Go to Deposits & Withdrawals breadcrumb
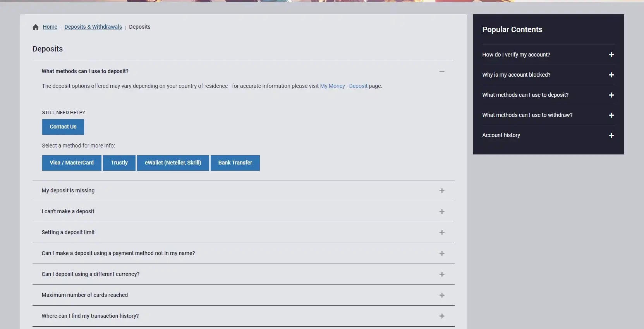The height and width of the screenshot is (329, 644). [x=93, y=27]
